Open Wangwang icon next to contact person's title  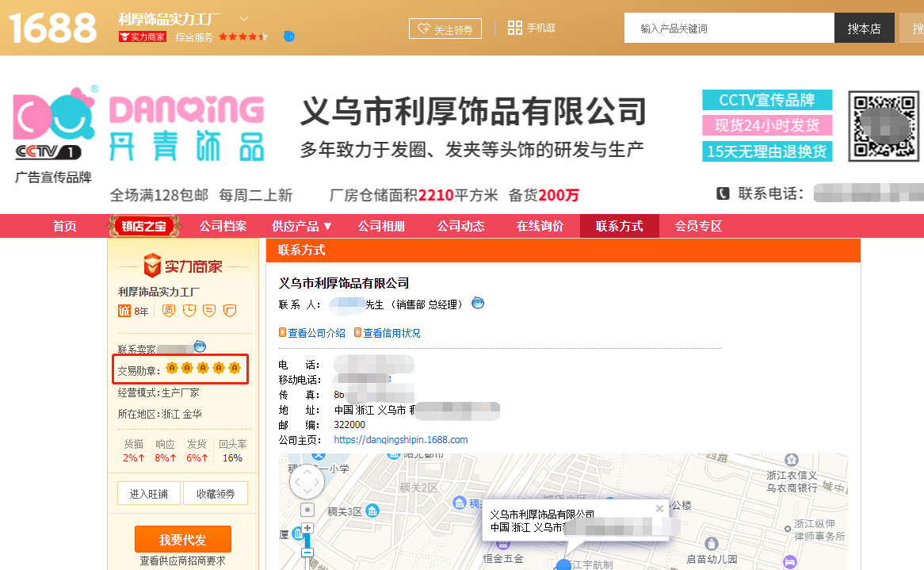pos(478,303)
